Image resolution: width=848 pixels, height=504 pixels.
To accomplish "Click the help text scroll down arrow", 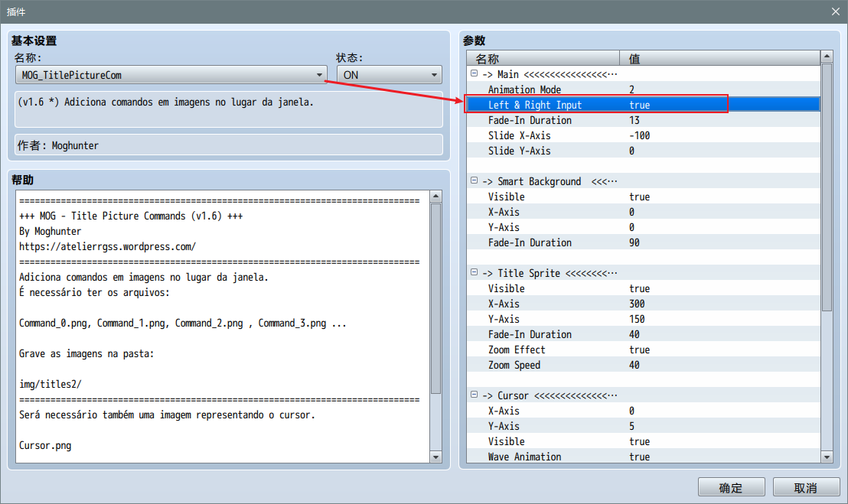I will (436, 457).
